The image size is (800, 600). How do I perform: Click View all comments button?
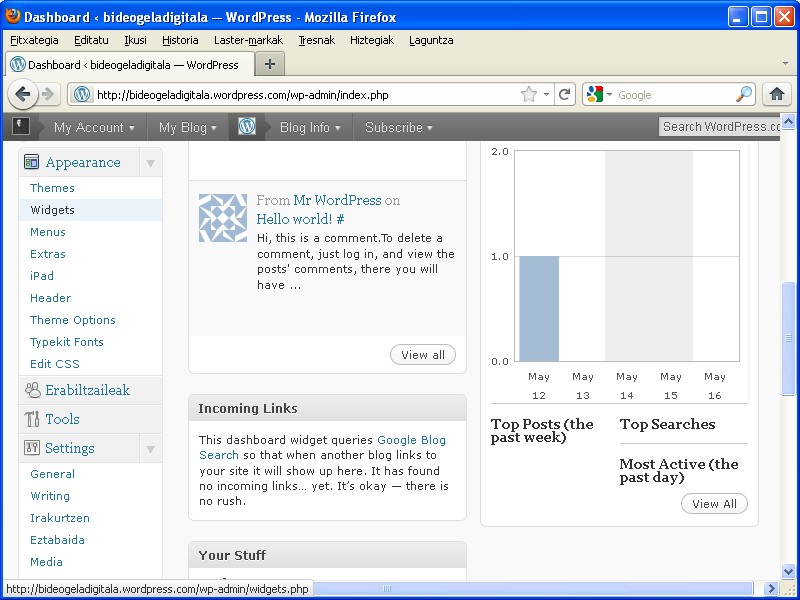click(423, 355)
